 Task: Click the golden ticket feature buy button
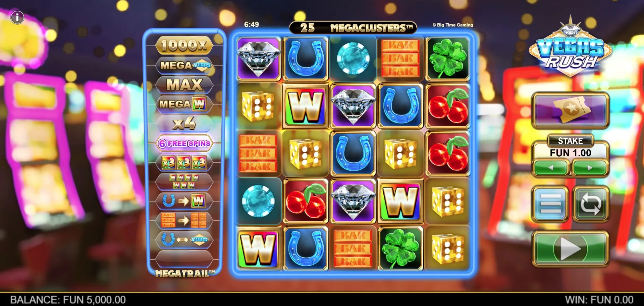click(x=570, y=110)
